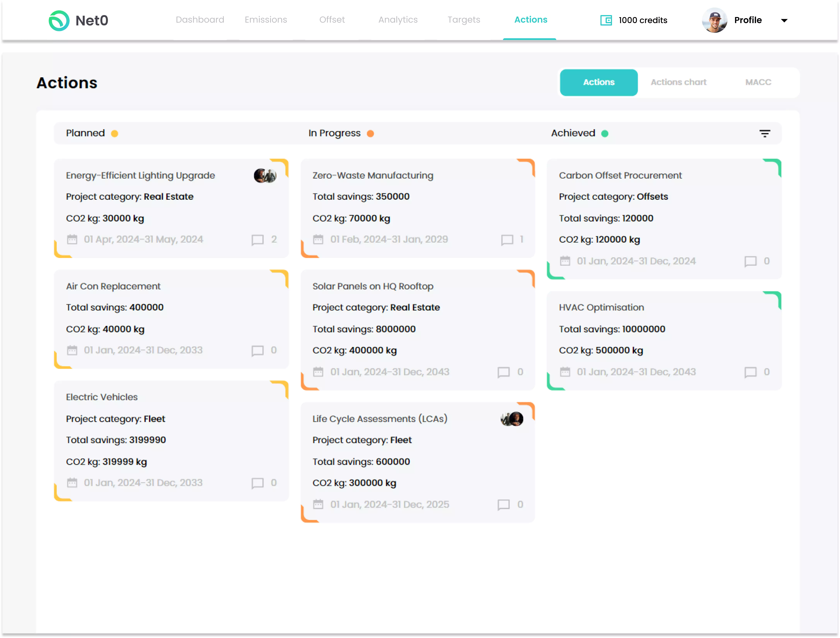Select the Actions view toggle button
The width and height of the screenshot is (840, 638).
[x=598, y=82]
